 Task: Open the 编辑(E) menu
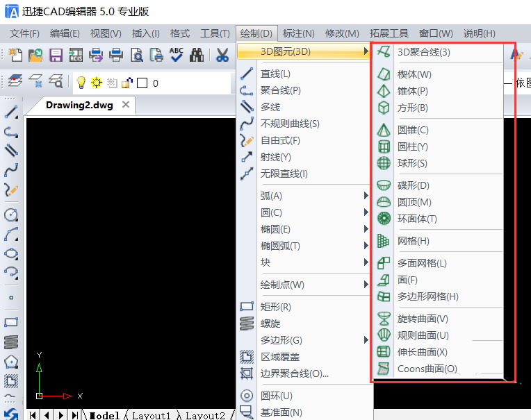[65, 33]
